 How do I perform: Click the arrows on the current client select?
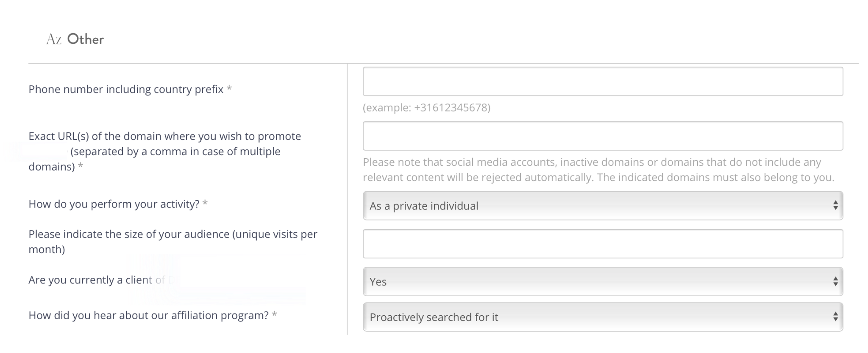pos(835,282)
